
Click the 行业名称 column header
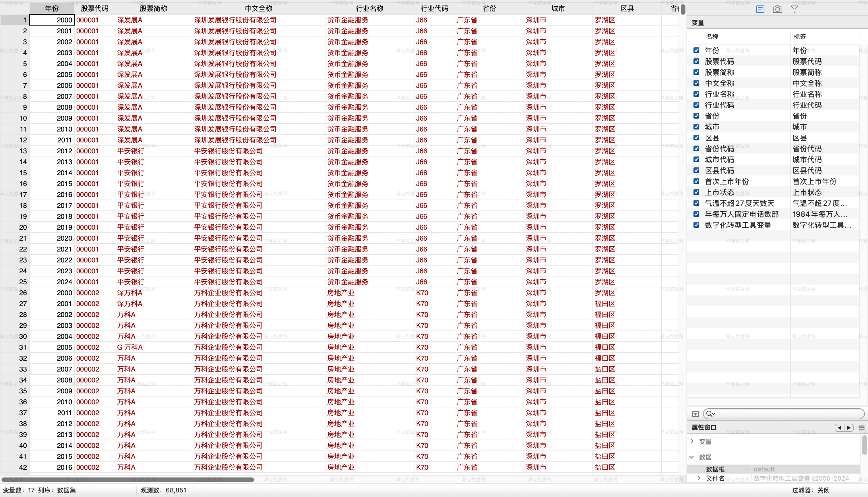pyautogui.click(x=369, y=9)
